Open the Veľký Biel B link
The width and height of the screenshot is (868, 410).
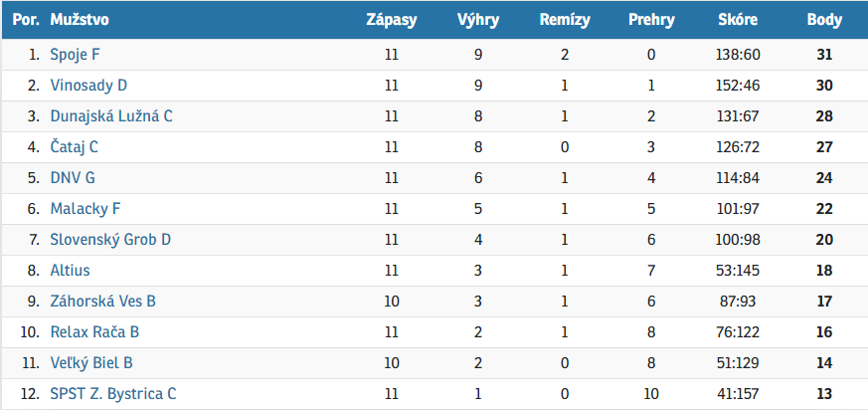click(91, 363)
